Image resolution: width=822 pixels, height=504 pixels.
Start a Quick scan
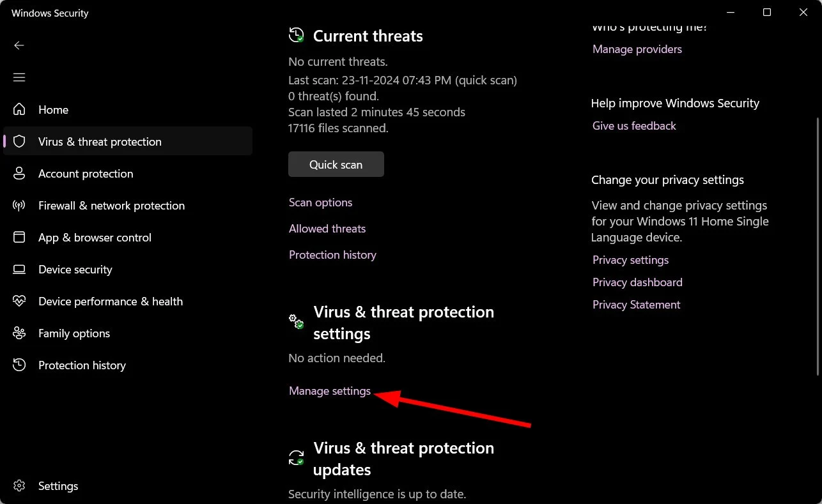click(x=336, y=164)
